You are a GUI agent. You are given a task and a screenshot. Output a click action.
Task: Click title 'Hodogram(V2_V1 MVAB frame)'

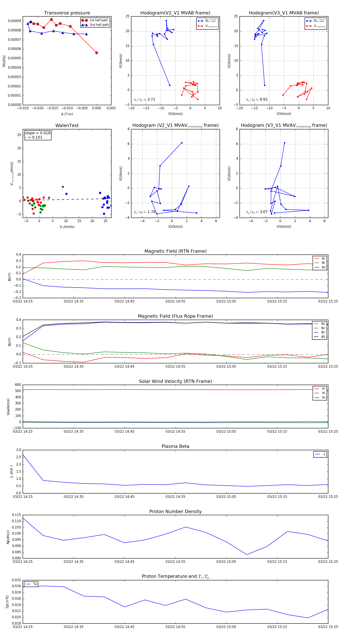click(x=175, y=13)
